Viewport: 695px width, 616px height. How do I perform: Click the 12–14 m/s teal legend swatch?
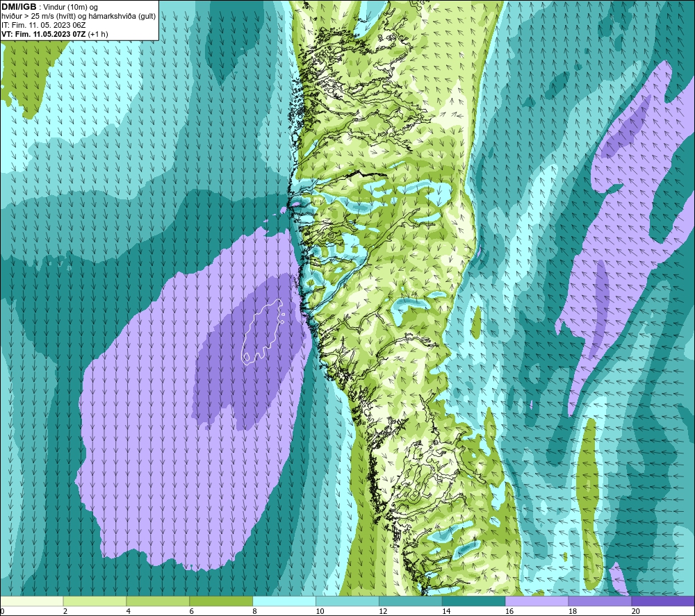411,601
